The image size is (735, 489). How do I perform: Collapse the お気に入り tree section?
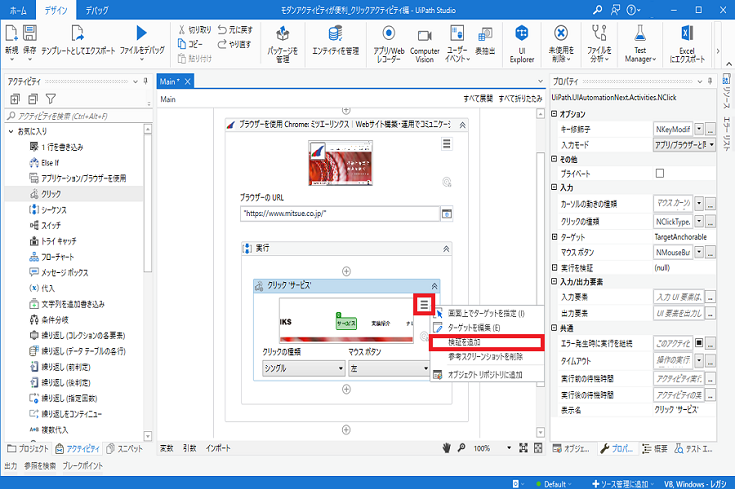[x=10, y=132]
